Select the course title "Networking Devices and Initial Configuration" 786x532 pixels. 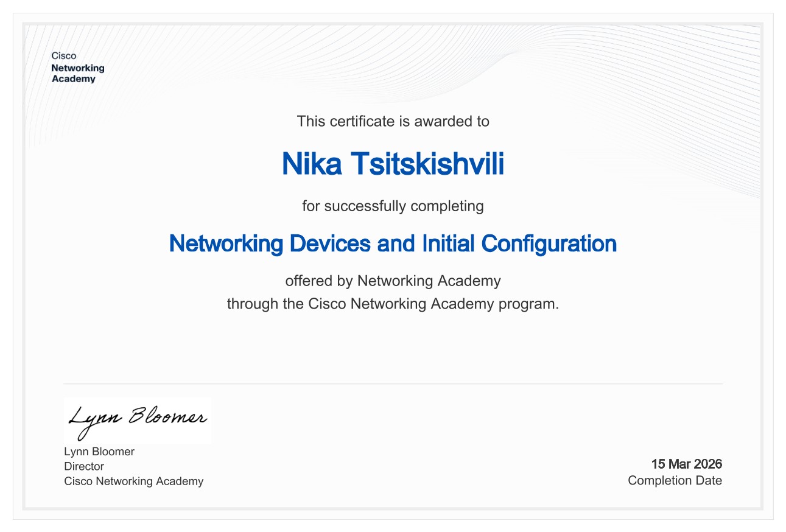[393, 243]
